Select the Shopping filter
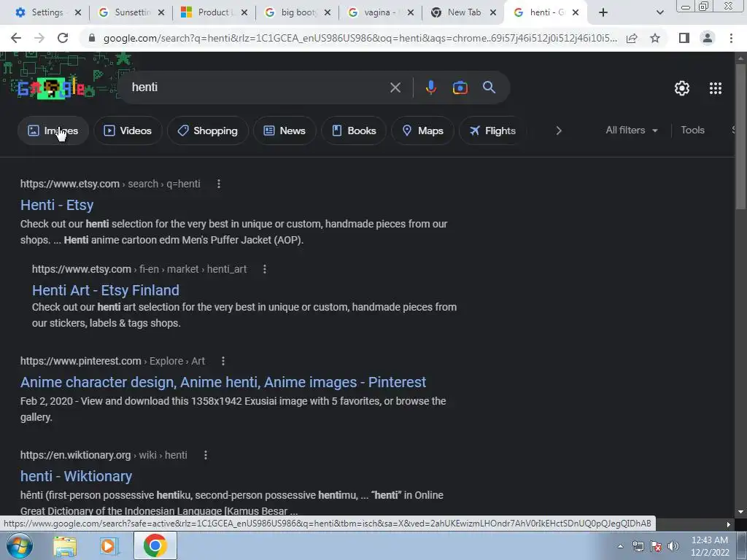The image size is (747, 560). (208, 131)
